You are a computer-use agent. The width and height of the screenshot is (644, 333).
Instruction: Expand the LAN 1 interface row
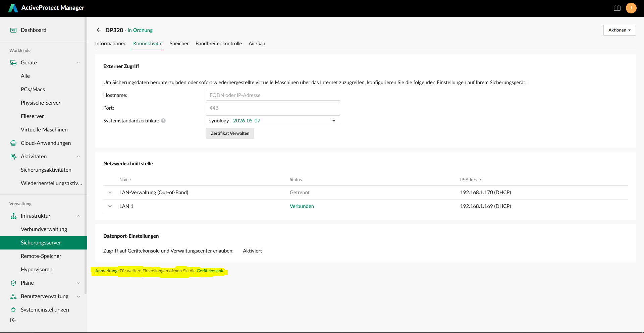(x=110, y=206)
